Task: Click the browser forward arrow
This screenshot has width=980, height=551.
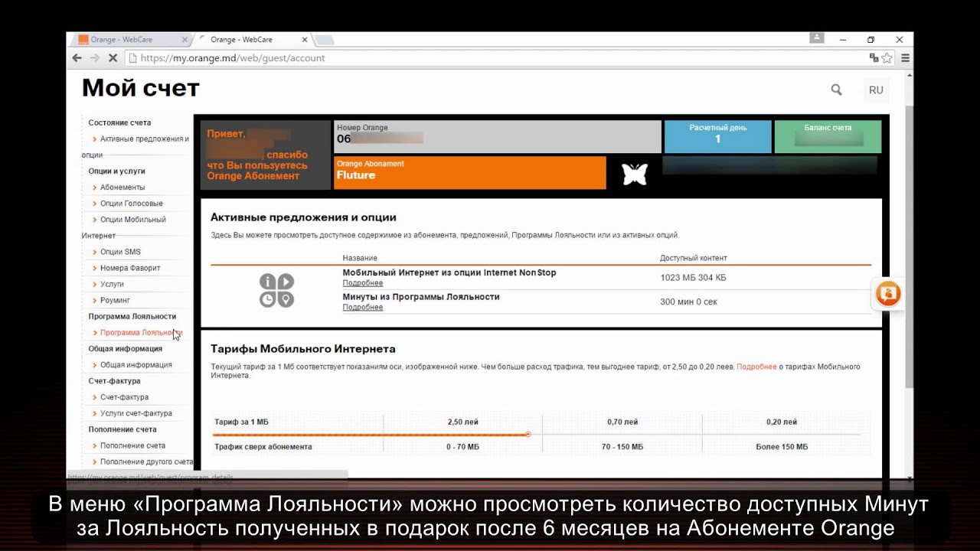Action: [x=94, y=57]
